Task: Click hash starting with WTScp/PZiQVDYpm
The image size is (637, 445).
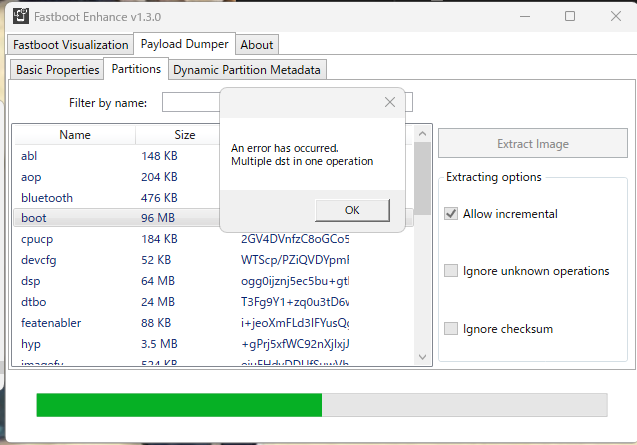Action: tap(295, 260)
